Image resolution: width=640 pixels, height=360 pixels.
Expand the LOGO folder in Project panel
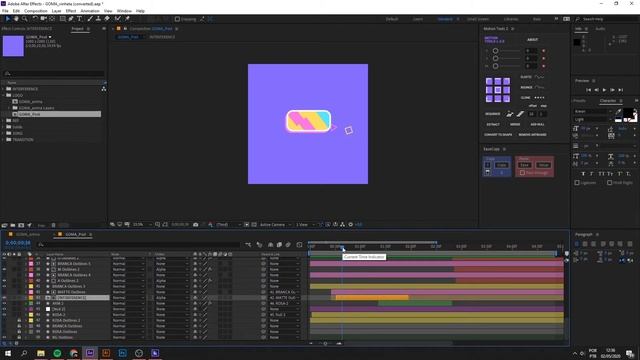[x=4, y=95]
